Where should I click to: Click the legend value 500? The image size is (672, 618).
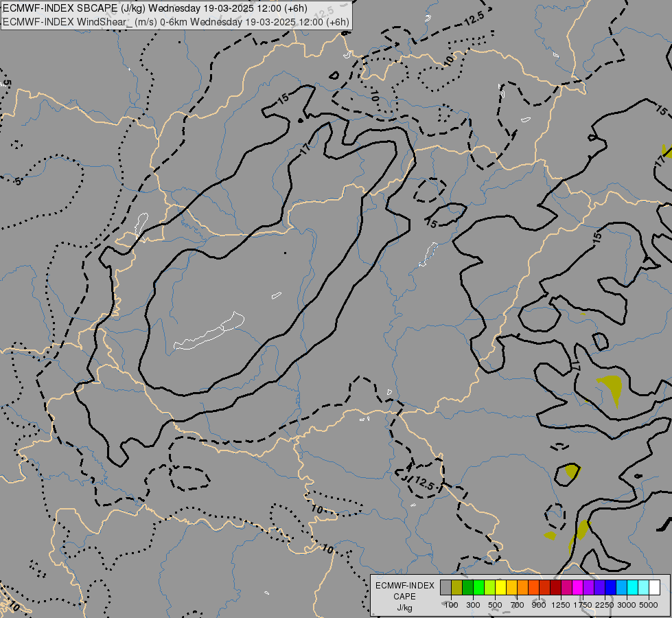coord(495,605)
